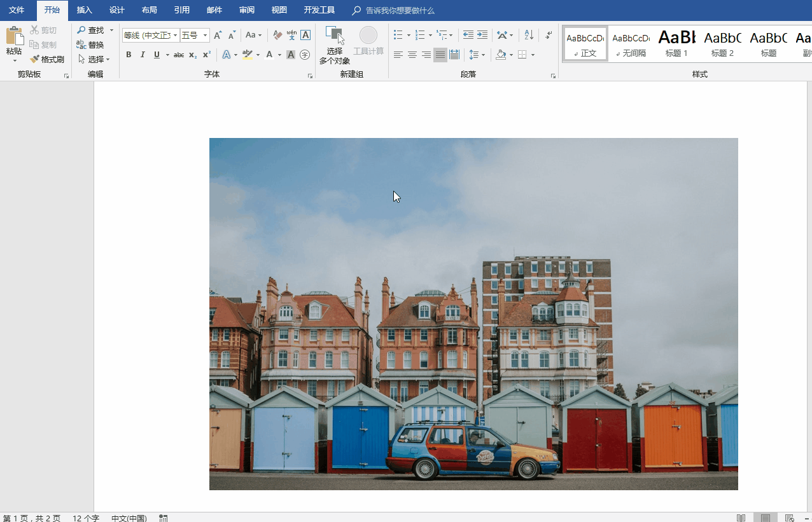Click the text highlight color button
Screen dimensions: 812x522
(x=248, y=55)
